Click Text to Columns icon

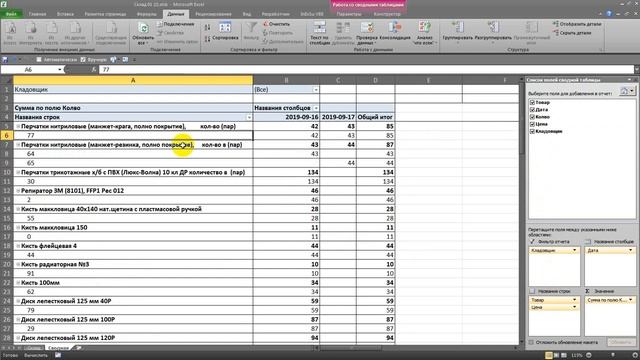point(319,28)
